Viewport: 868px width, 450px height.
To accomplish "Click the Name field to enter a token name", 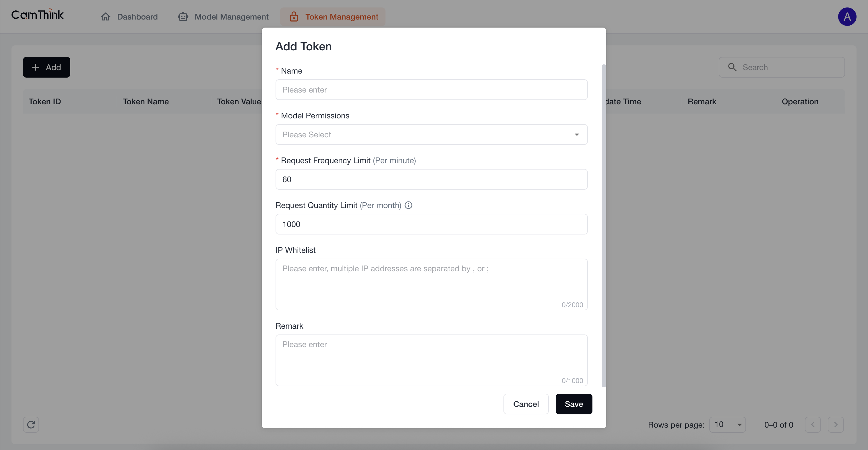I will click(x=431, y=90).
